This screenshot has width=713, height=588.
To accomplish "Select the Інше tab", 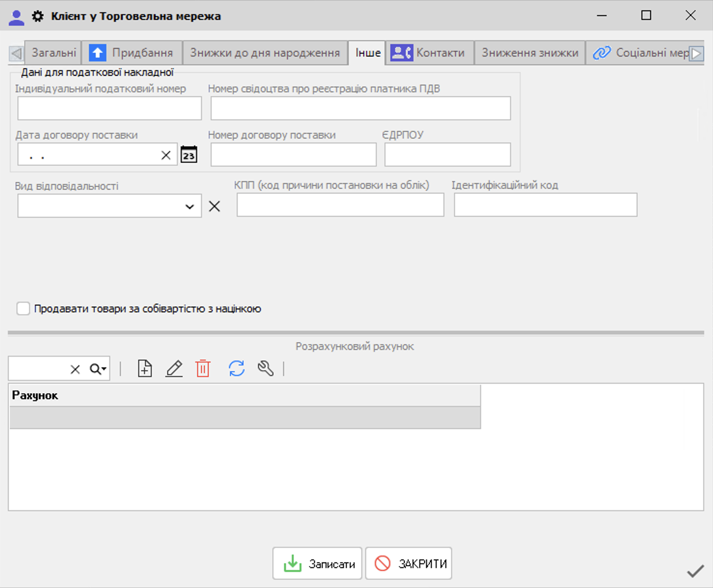I will coord(368,53).
